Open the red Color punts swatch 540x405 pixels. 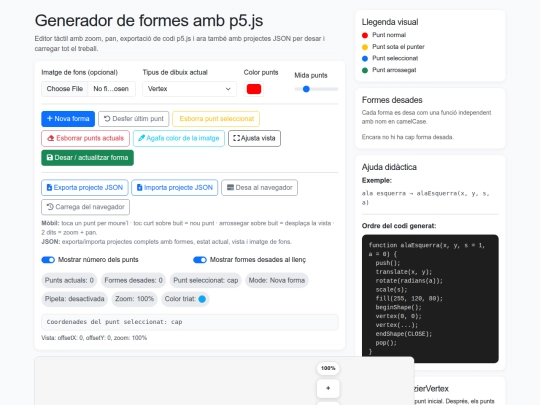(254, 89)
